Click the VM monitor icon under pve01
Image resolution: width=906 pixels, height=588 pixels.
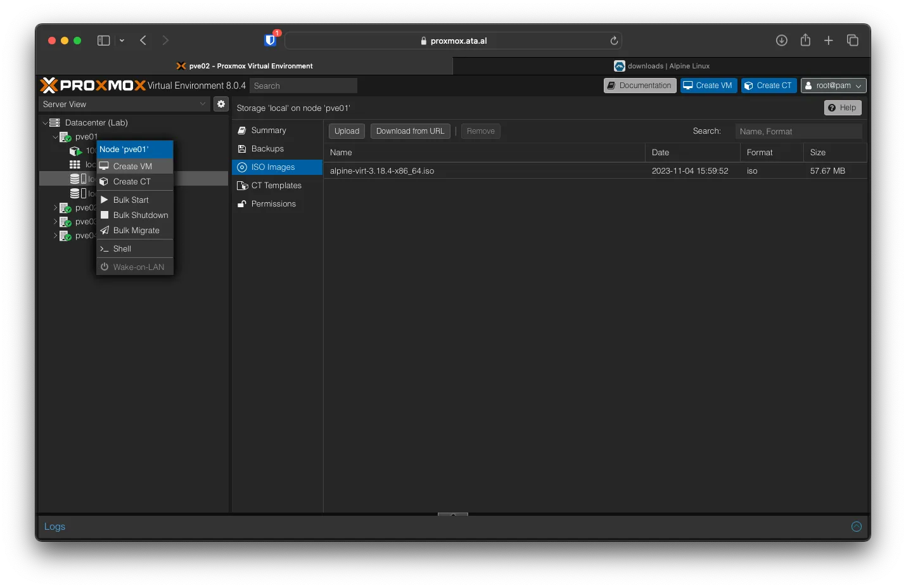coord(75,151)
